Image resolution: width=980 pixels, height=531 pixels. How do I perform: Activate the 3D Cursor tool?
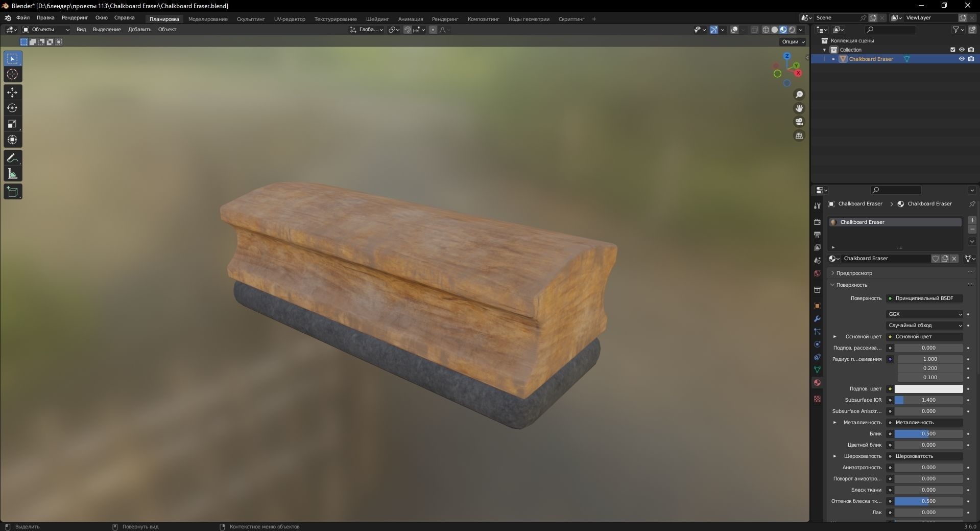(12, 75)
